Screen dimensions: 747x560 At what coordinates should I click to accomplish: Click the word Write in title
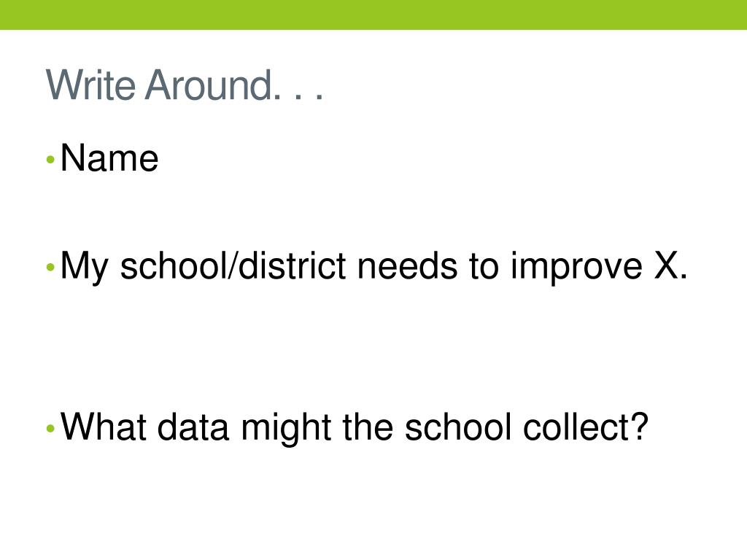(x=90, y=85)
